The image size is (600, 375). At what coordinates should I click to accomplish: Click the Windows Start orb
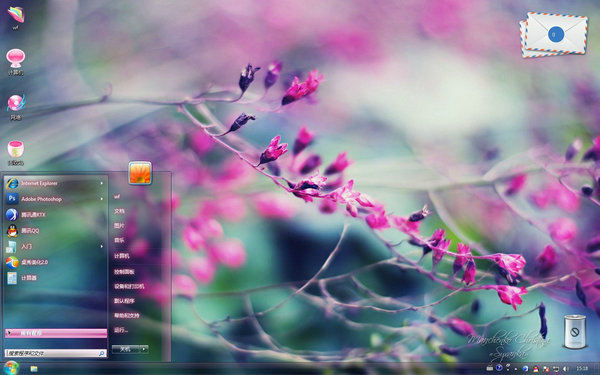[11, 368]
